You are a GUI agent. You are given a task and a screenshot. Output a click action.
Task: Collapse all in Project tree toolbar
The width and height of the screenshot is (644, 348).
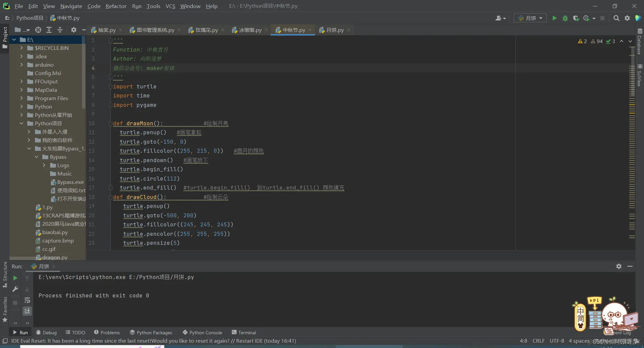pyautogui.click(x=60, y=30)
